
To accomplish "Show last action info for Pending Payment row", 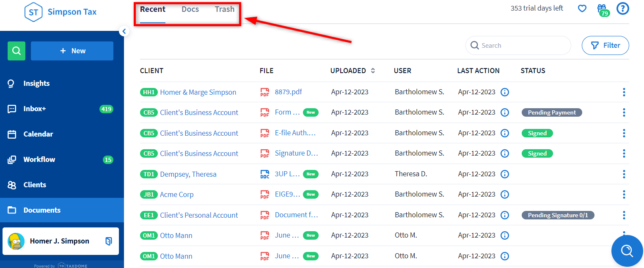I will 505,112.
